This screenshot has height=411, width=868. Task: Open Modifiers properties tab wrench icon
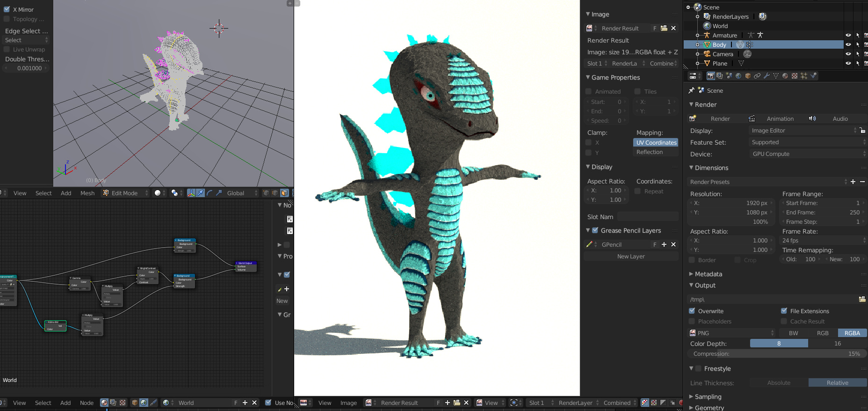(x=767, y=76)
